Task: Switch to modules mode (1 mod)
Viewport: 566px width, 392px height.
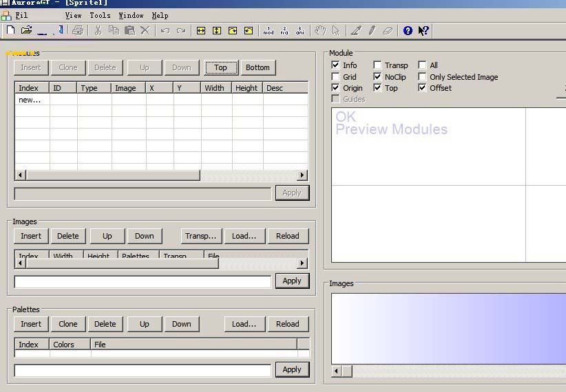Action: click(x=269, y=31)
